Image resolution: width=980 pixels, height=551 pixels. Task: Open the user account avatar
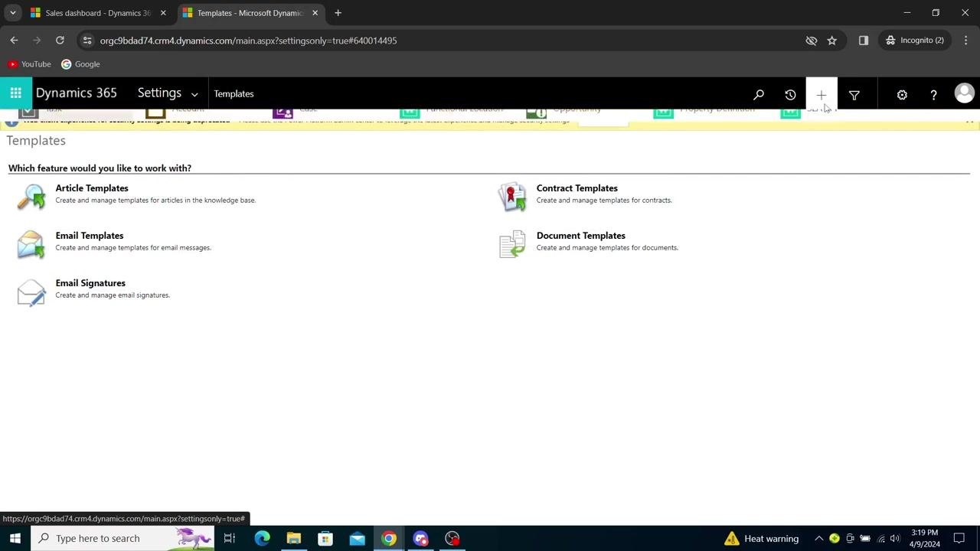[964, 93]
